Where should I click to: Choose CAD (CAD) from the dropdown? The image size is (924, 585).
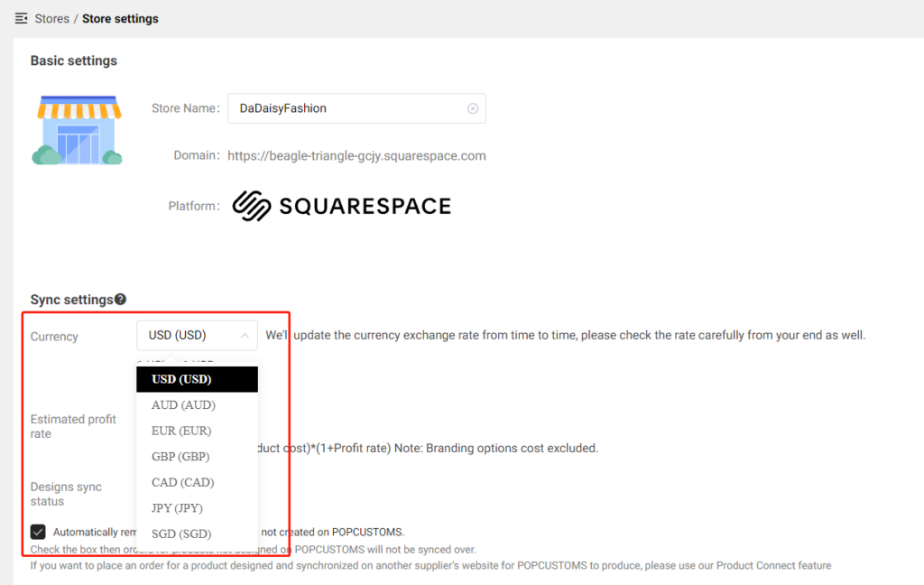tap(197, 482)
